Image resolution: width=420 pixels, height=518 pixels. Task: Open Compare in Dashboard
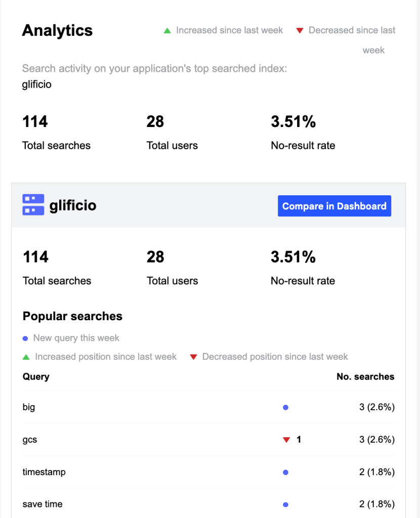(x=334, y=206)
